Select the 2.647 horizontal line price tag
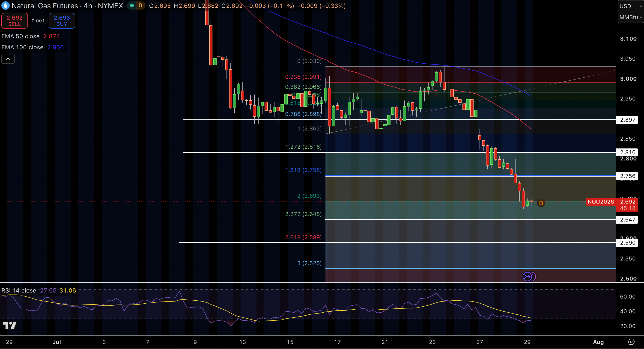 point(627,220)
